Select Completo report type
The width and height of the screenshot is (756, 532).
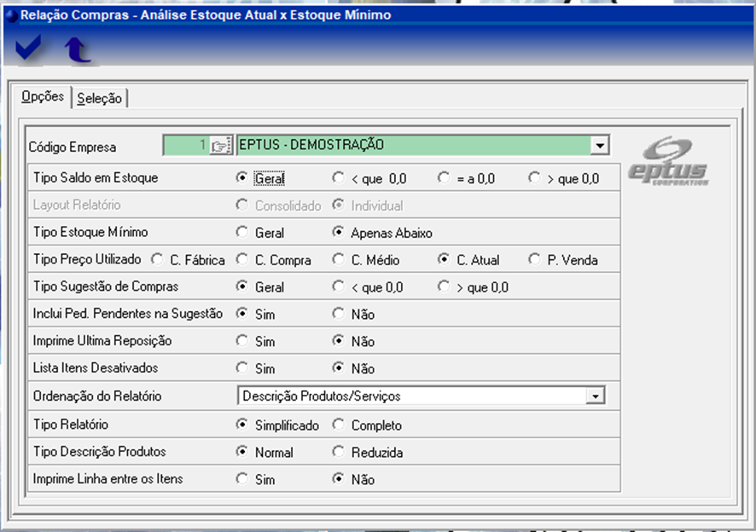pyautogui.click(x=338, y=425)
